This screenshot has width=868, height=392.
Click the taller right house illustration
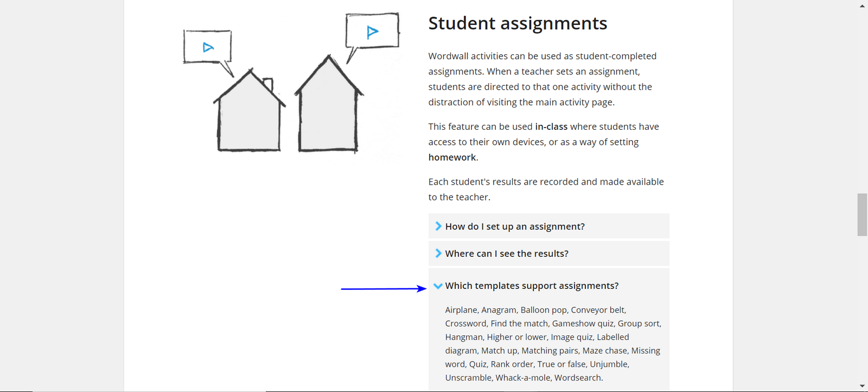(329, 104)
